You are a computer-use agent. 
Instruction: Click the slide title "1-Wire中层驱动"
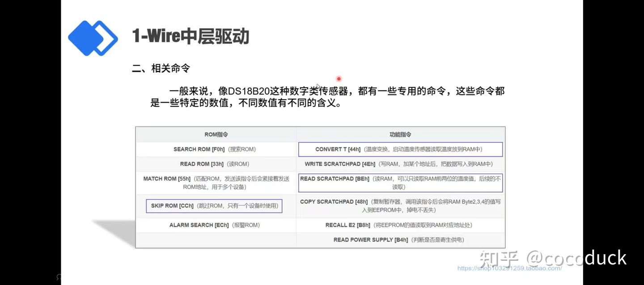tap(191, 36)
